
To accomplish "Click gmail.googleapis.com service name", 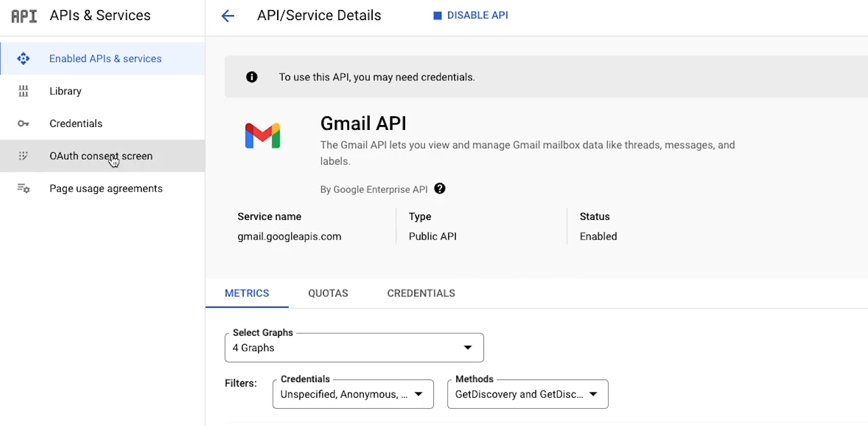I will pos(290,236).
